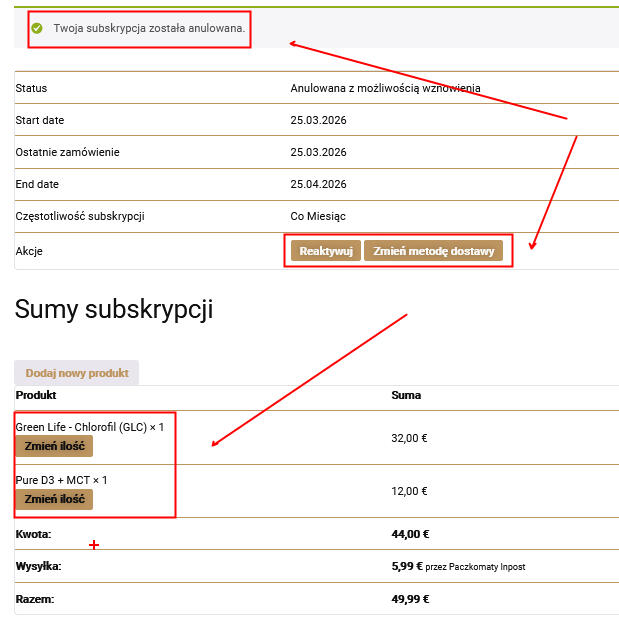
Task: Click the Suma column header
Action: point(405,395)
